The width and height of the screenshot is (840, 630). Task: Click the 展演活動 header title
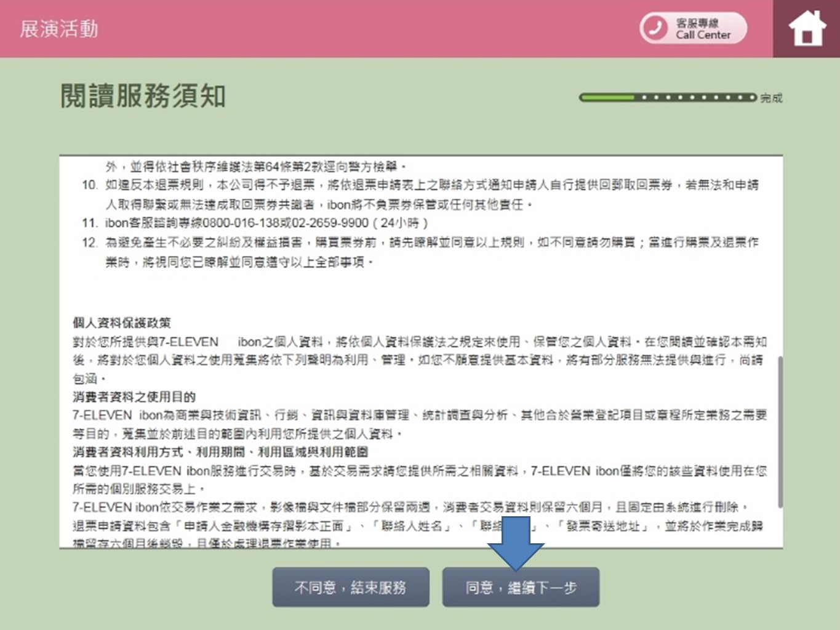59,29
